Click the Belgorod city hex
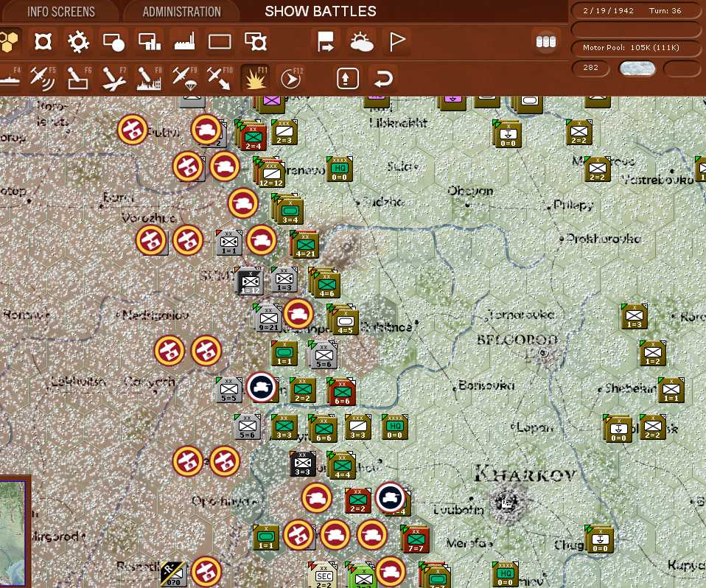Screen dimensions: 706x588 pyautogui.click(x=544, y=353)
